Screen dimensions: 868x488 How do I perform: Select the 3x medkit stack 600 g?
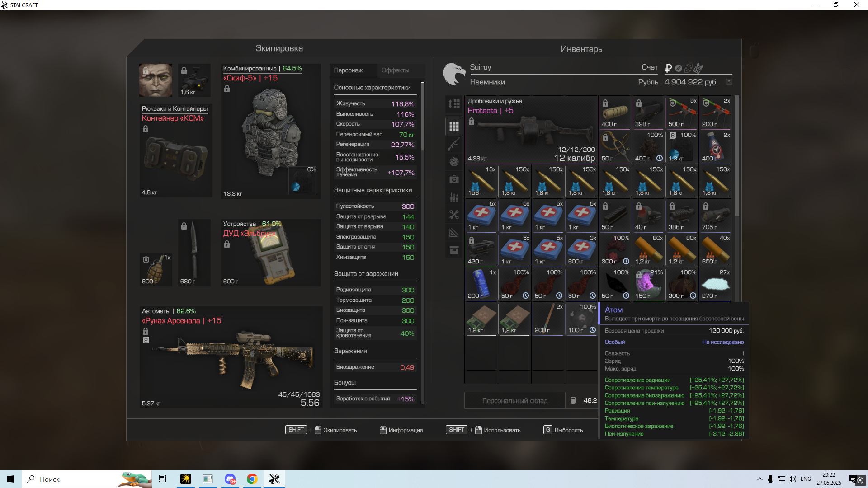(x=581, y=250)
